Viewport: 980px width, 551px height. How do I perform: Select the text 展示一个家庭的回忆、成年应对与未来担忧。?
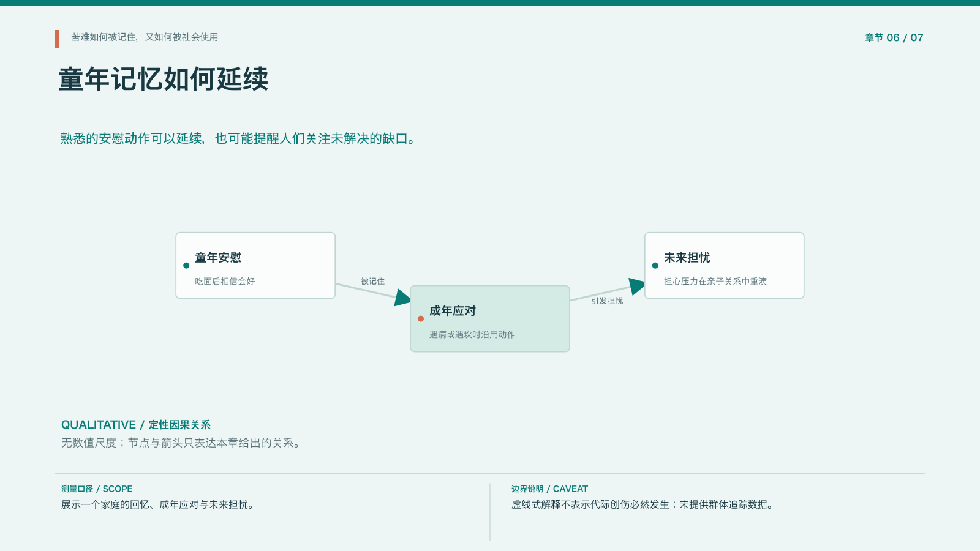pyautogui.click(x=159, y=505)
